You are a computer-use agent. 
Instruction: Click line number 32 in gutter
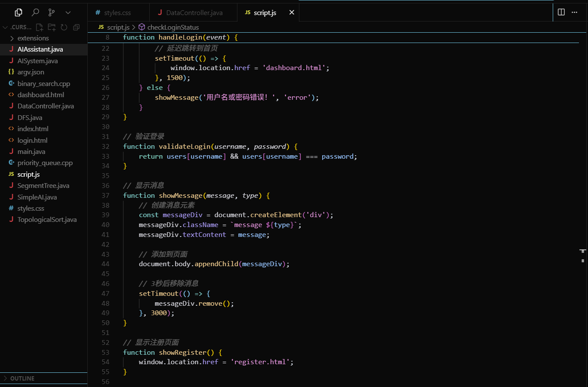pos(105,147)
